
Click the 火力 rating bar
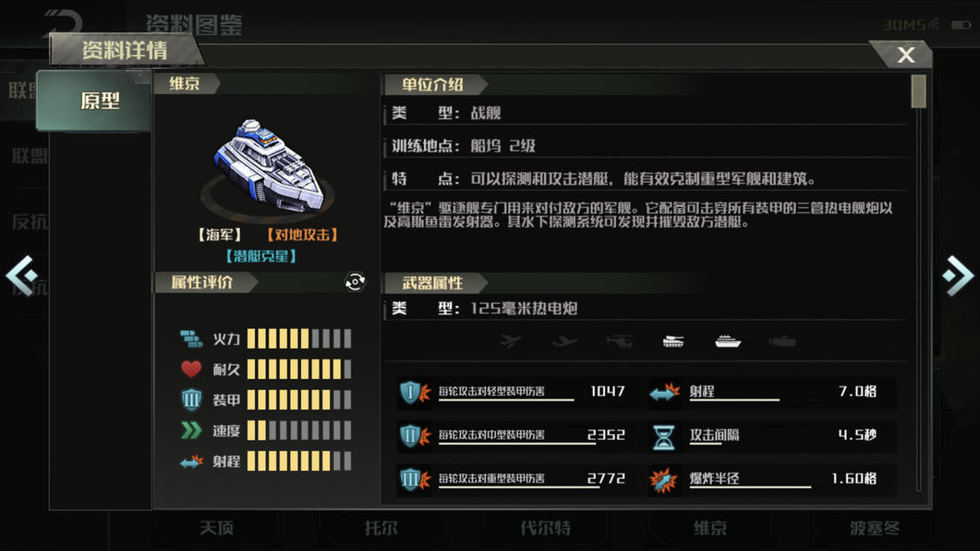299,339
